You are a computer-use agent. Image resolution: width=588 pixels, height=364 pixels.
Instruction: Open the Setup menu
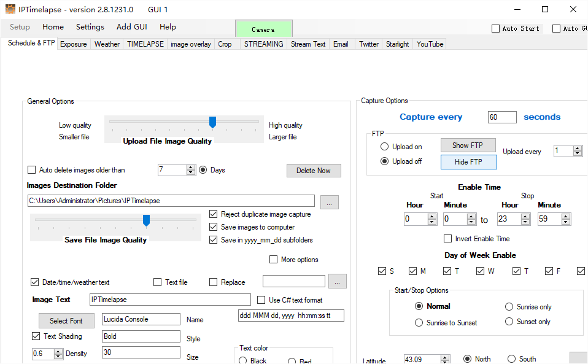click(20, 27)
